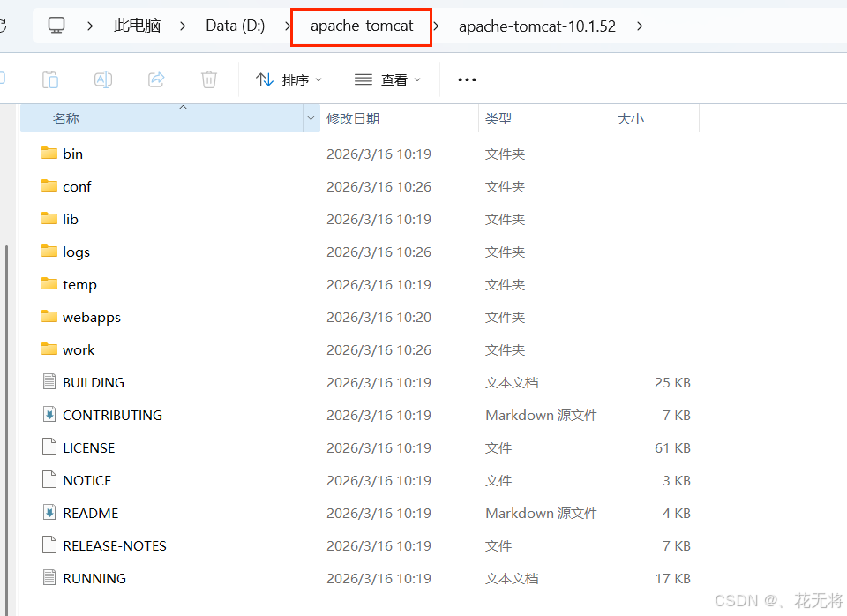Navigate to Data (D:) breadcrumb

236,26
